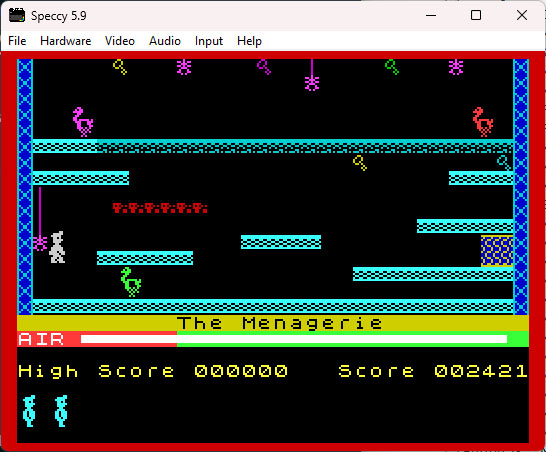Click the cyan platform directly above the exit portal

465,226
